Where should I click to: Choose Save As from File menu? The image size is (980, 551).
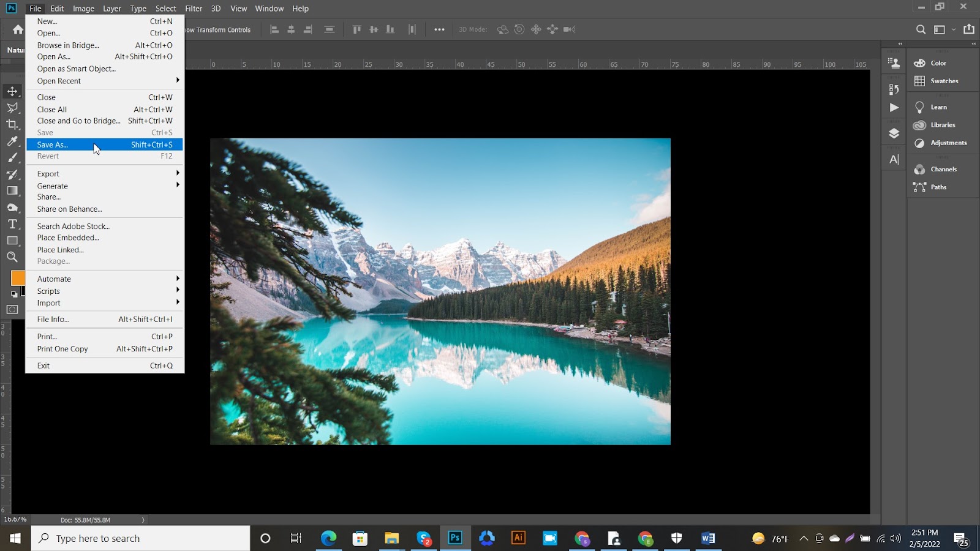coord(105,144)
